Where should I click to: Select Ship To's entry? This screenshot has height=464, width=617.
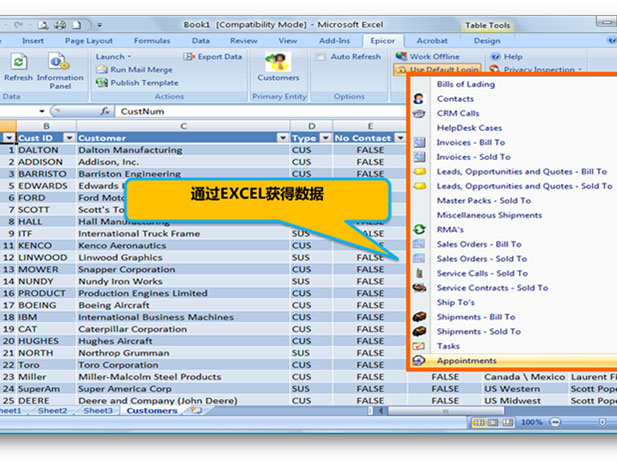(456, 302)
